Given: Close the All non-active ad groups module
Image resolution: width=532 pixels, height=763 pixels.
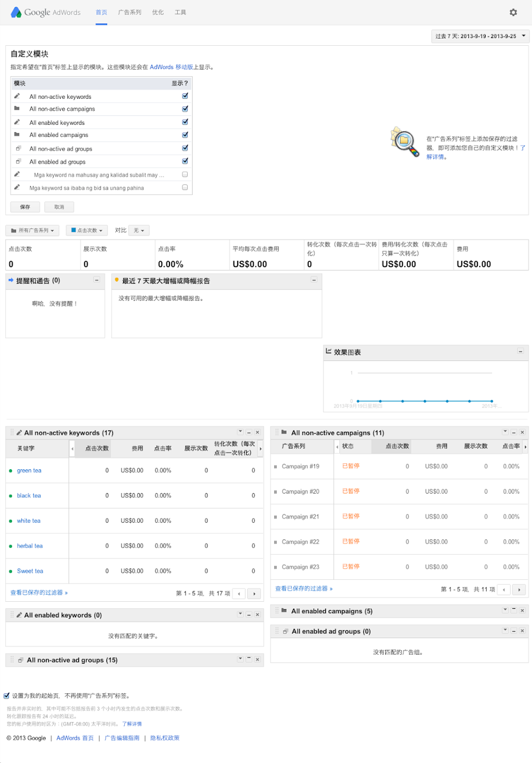Looking at the screenshot, I should [x=257, y=660].
